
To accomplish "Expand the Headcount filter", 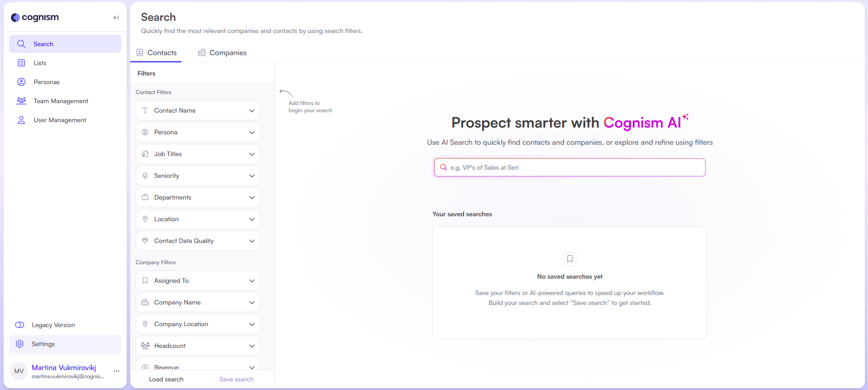I will [x=198, y=346].
